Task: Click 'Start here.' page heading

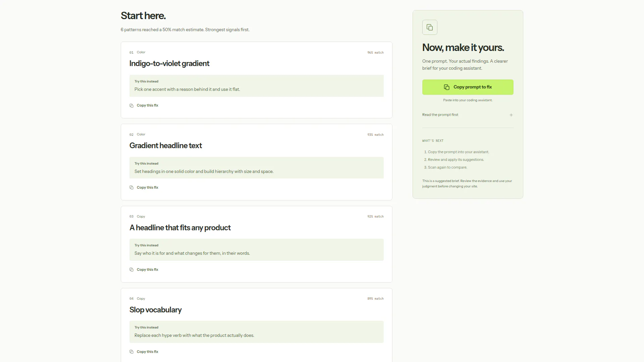Action: [143, 16]
